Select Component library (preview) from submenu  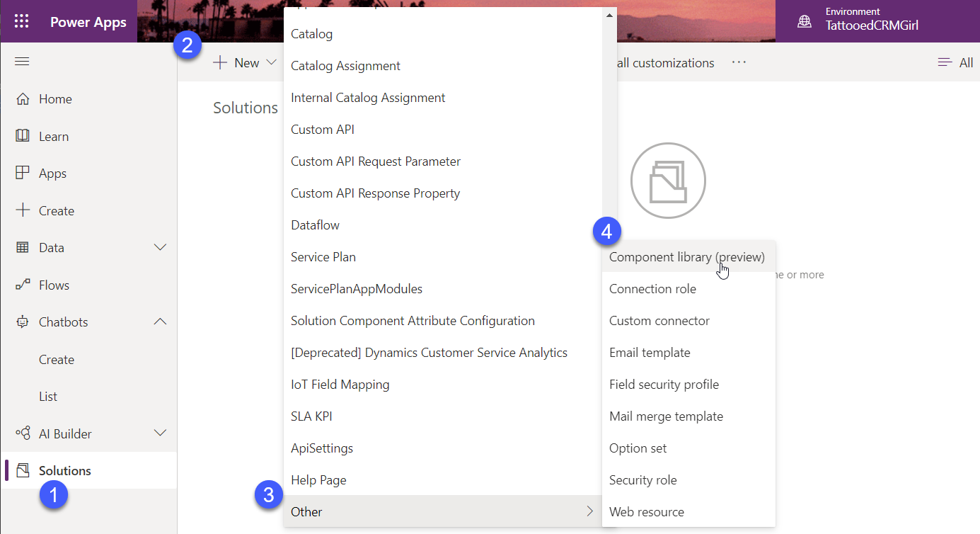(x=687, y=256)
